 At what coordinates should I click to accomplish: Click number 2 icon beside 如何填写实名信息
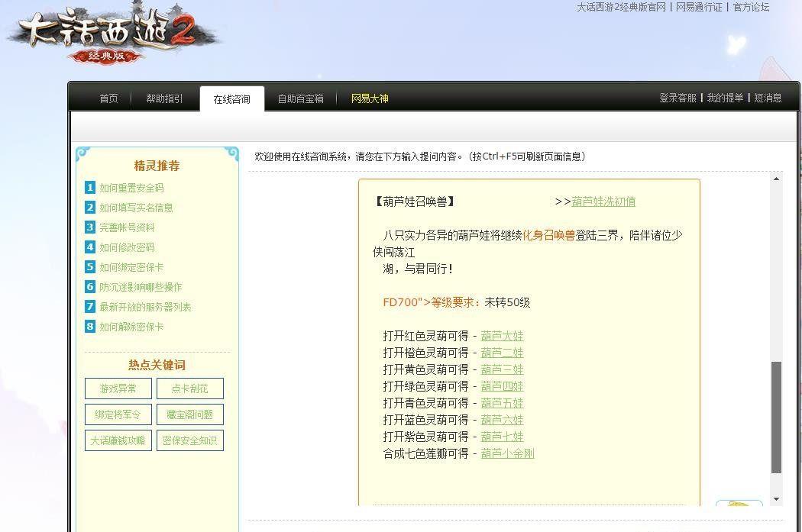tap(90, 208)
